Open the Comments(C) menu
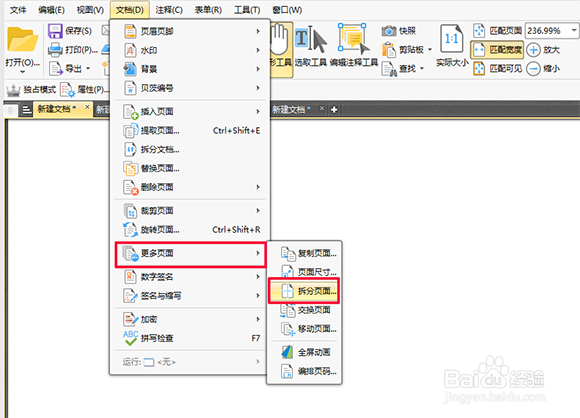Viewport: 580px width, 418px height. 169,10
